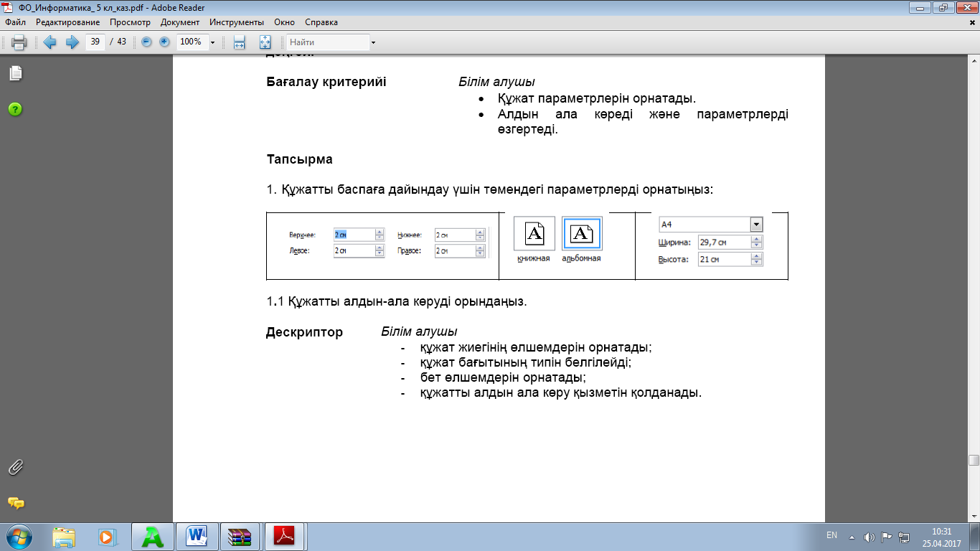Open the Windows Start menu

click(19, 536)
